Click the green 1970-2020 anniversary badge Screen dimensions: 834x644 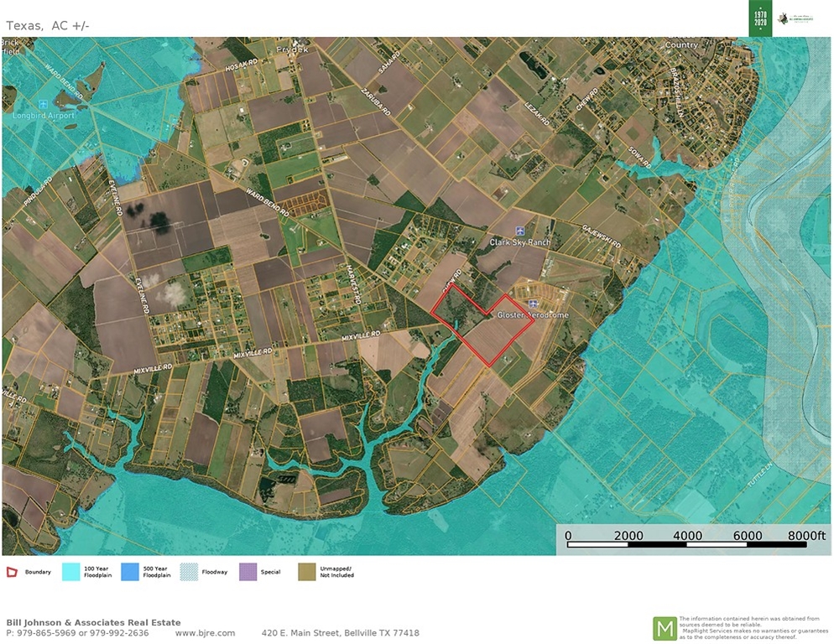click(759, 18)
